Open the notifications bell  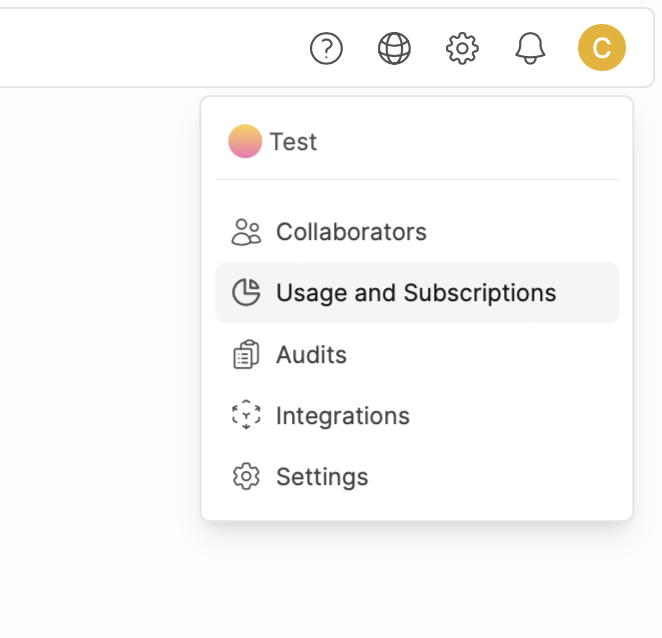tap(530, 48)
